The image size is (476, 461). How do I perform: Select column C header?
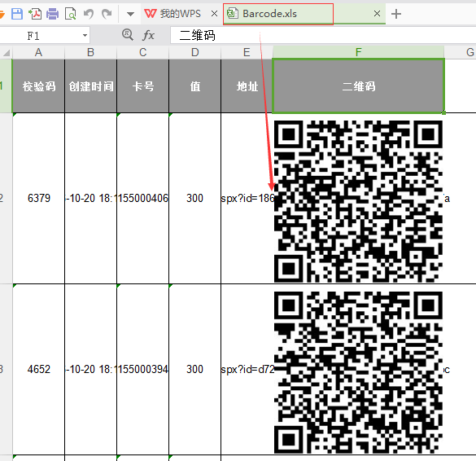pos(142,53)
